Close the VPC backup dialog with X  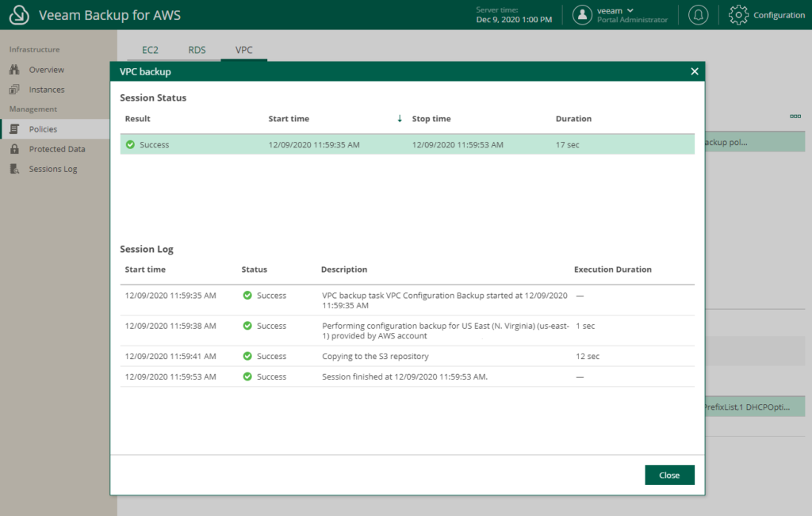[695, 71]
